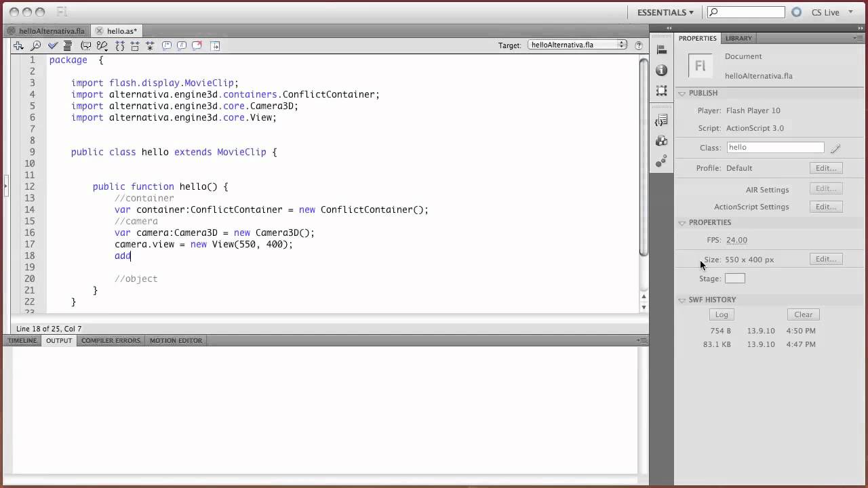The height and width of the screenshot is (488, 868).
Task: Click the CS Live status icon
Action: [x=797, y=12]
